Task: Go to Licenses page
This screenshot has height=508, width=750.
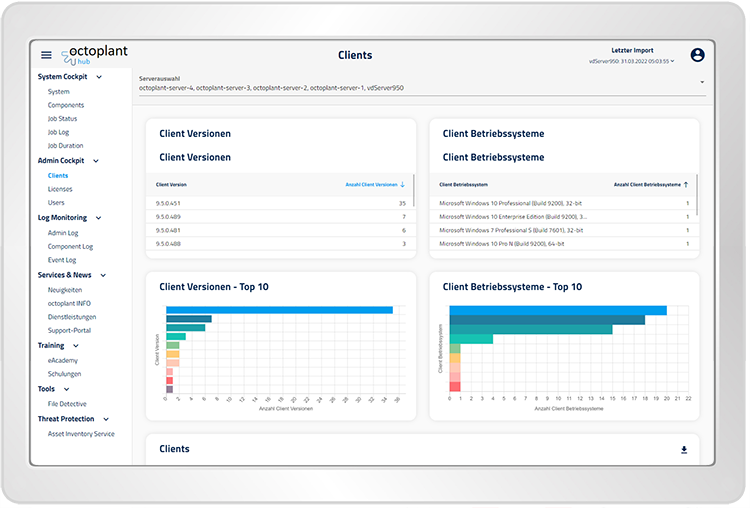Action: (x=60, y=189)
